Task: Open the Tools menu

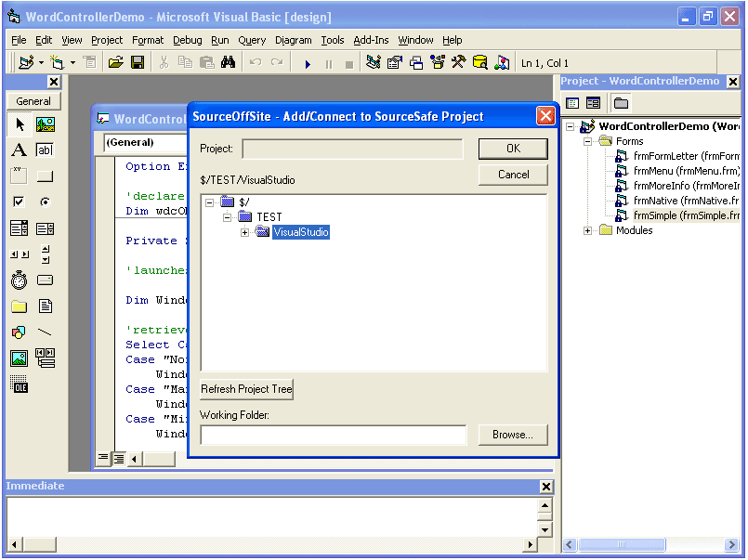Action: coord(332,40)
